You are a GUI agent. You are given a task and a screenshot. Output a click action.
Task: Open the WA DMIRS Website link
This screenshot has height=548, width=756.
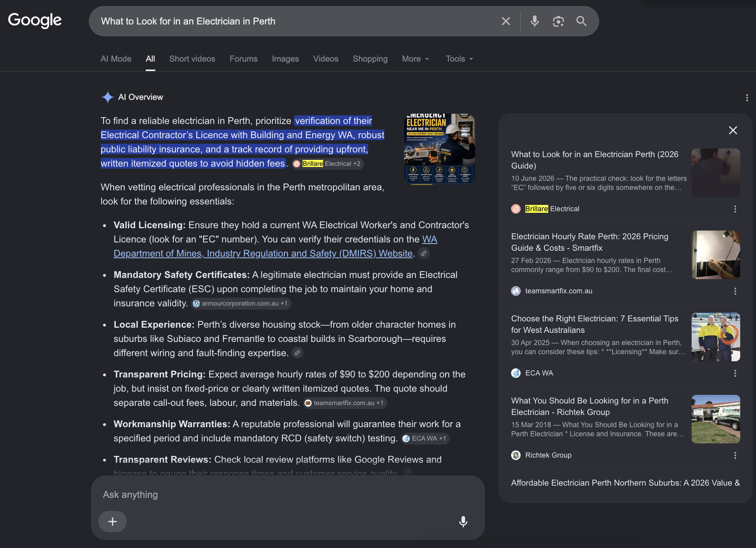point(275,246)
